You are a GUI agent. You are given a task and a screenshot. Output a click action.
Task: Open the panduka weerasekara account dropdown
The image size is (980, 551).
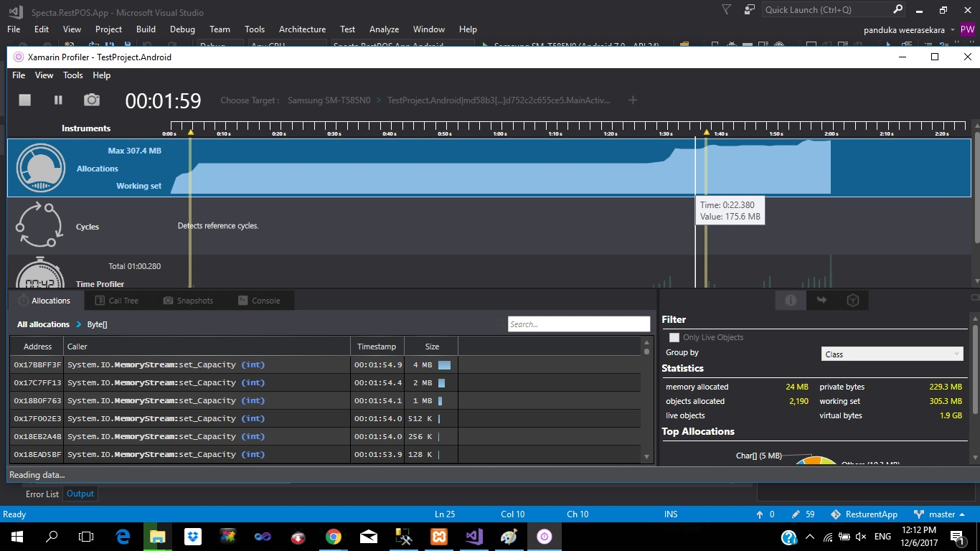tap(910, 30)
